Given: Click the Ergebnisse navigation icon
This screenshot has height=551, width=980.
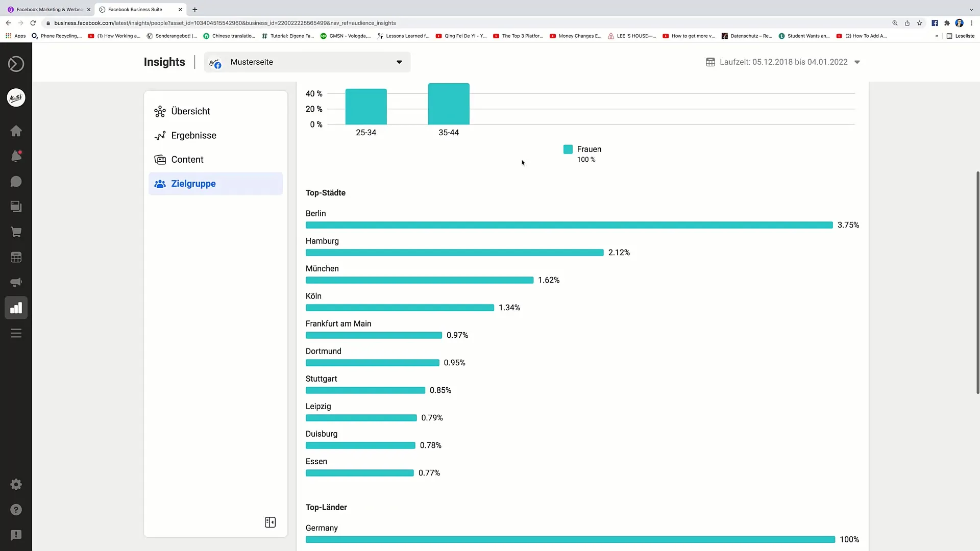Looking at the screenshot, I should click(x=160, y=135).
